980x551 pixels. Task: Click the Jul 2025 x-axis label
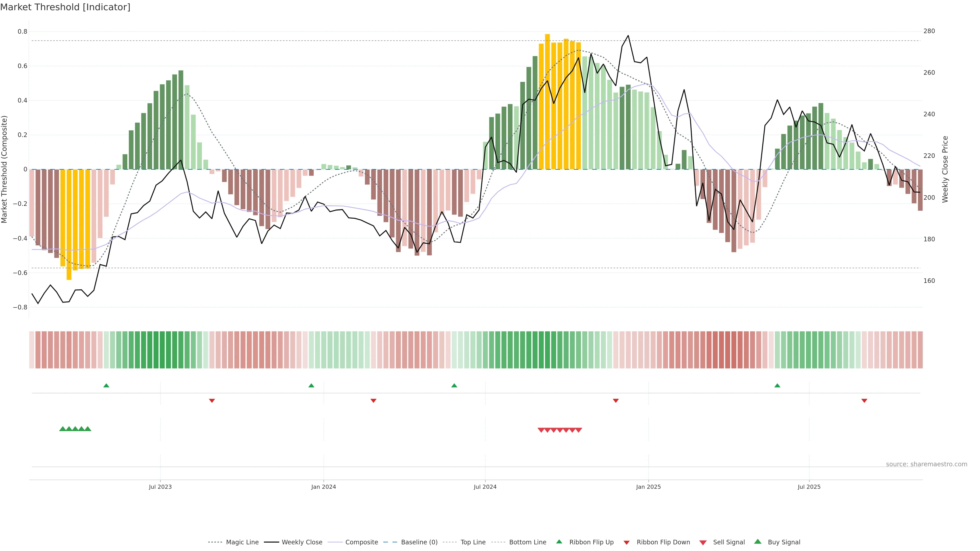[x=809, y=487]
